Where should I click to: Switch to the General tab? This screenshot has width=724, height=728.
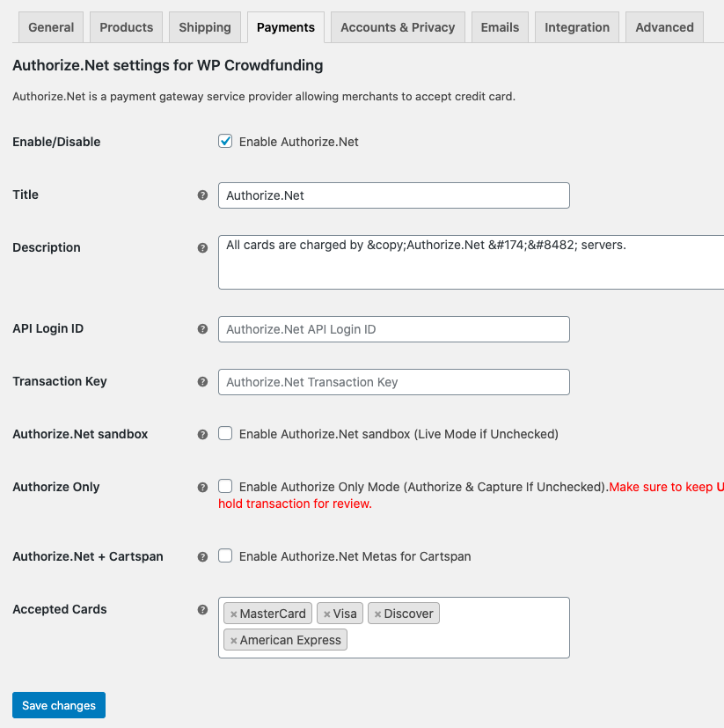click(x=51, y=27)
